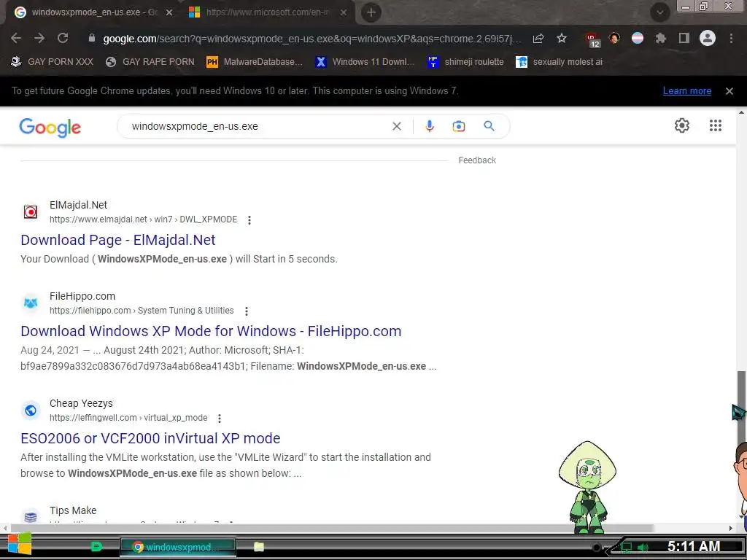The height and width of the screenshot is (560, 747).
Task: Open the MalwareDatabase bookmark
Action: pos(255,62)
